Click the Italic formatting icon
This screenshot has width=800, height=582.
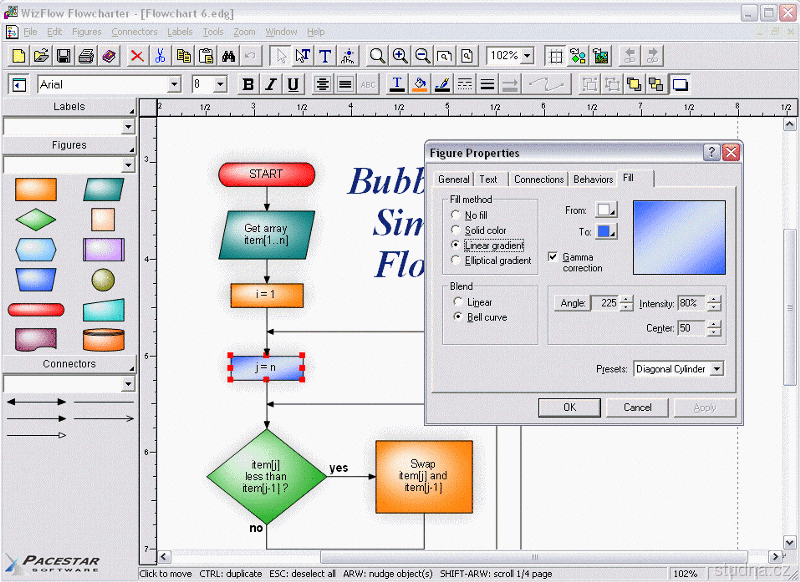click(270, 85)
